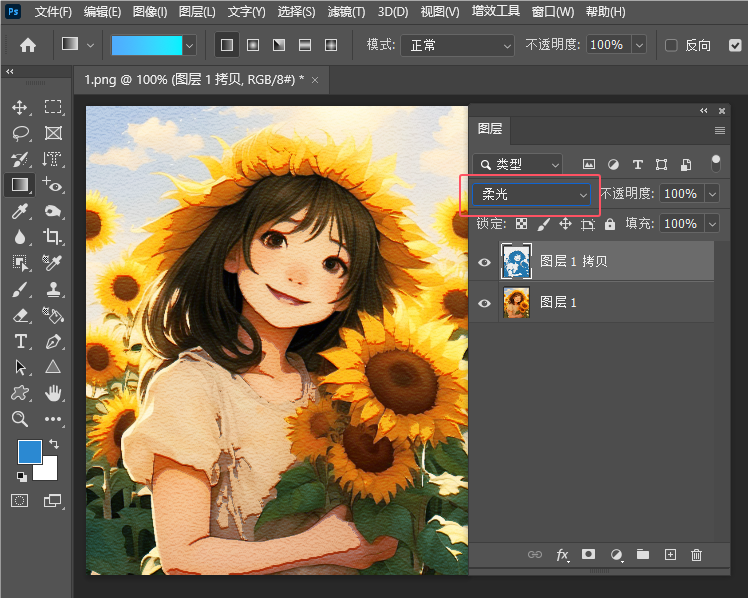This screenshot has width=748, height=598.
Task: Select the Move tool
Action: tap(20, 107)
